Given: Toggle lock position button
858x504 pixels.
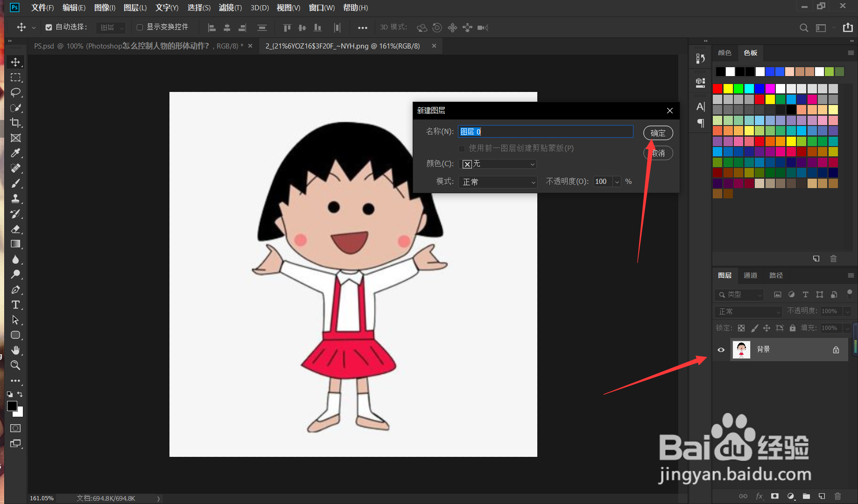Looking at the screenshot, I should (x=767, y=328).
